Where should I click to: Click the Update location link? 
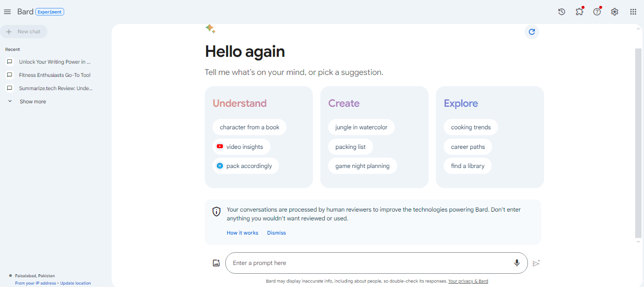[x=75, y=283]
